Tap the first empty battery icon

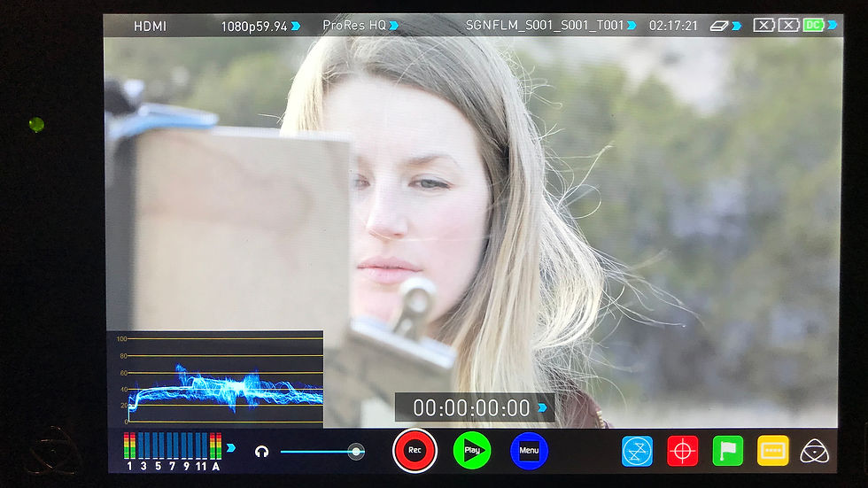tap(763, 25)
